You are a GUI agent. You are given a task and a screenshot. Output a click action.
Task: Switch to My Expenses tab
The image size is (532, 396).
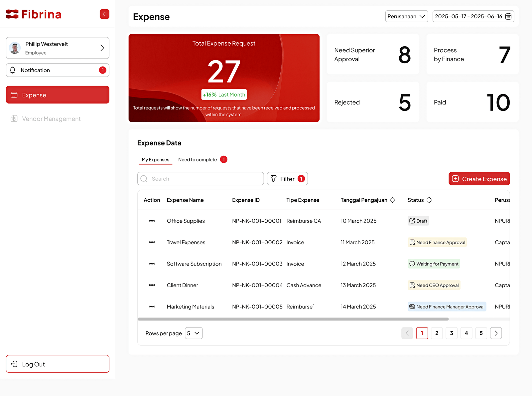155,160
